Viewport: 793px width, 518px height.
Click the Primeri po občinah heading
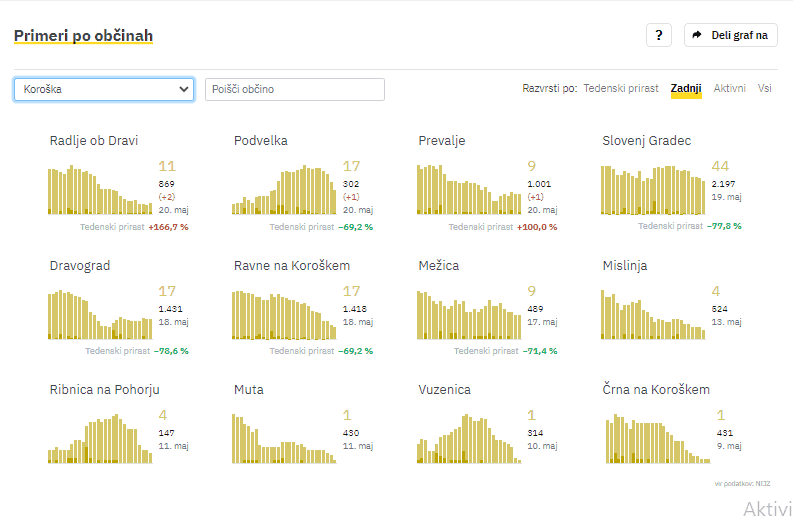pos(83,36)
